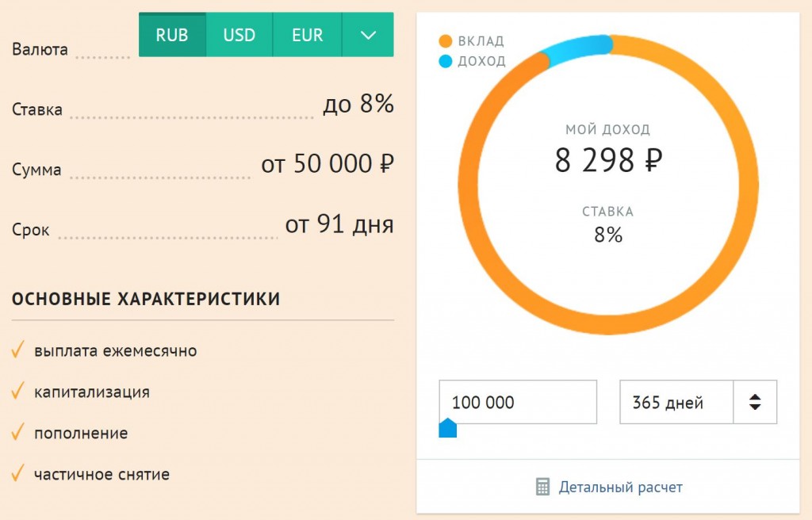Click the checkmark next to капитализация
This screenshot has width=812, height=520.
(17, 392)
